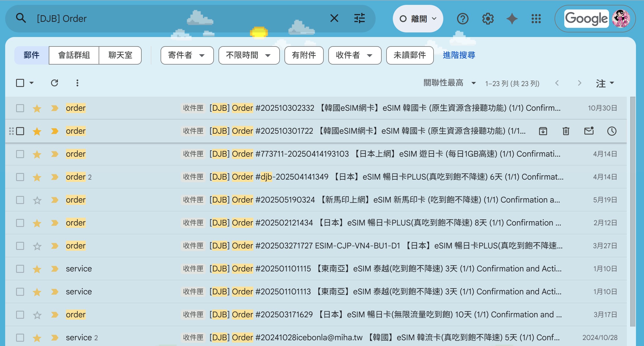Archive the order #202510301722 email
This screenshot has width=644, height=346.
543,131
